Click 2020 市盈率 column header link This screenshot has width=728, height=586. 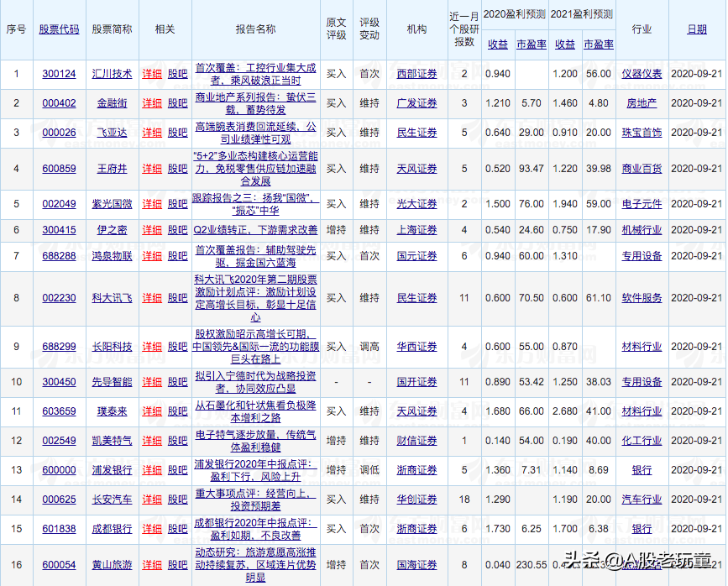point(532,44)
